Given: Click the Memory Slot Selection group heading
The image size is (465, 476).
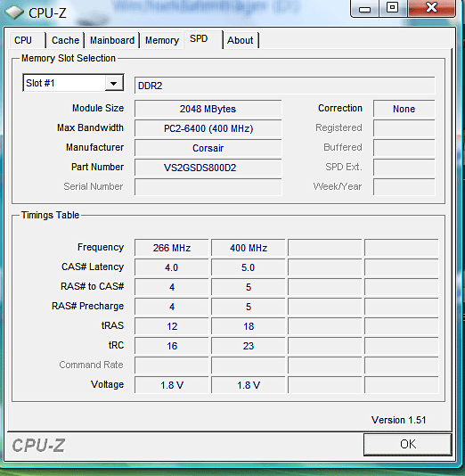Looking at the screenshot, I should pyautogui.click(x=69, y=58).
